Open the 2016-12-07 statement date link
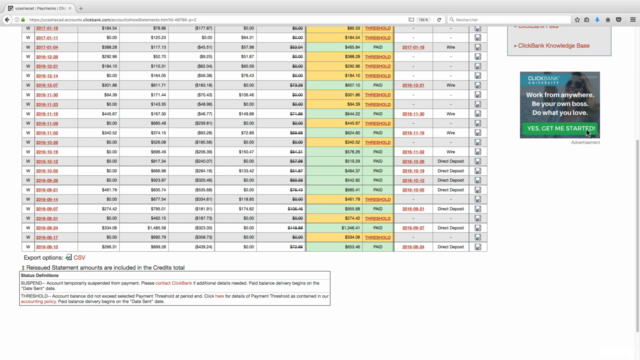Screen dimensions: 640x360 click(x=47, y=85)
